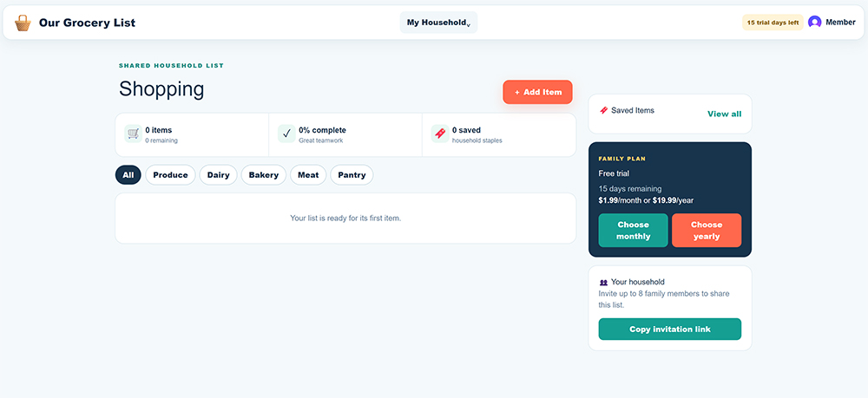Filter the list by Dairy
The width and height of the screenshot is (868, 398).
pyautogui.click(x=218, y=174)
